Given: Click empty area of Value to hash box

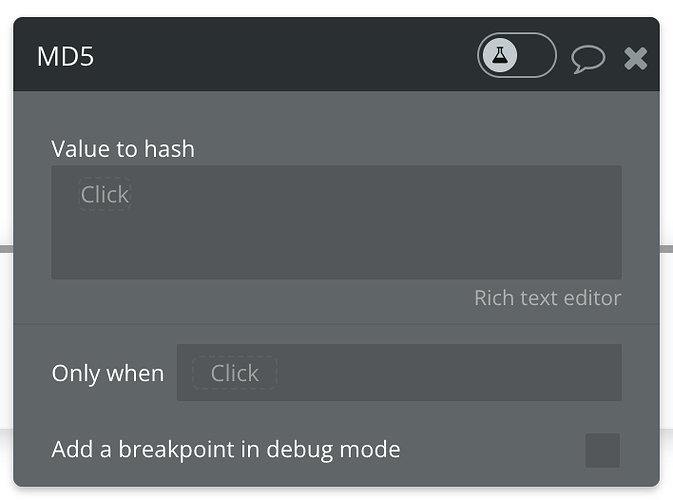Looking at the screenshot, I should (x=350, y=235).
